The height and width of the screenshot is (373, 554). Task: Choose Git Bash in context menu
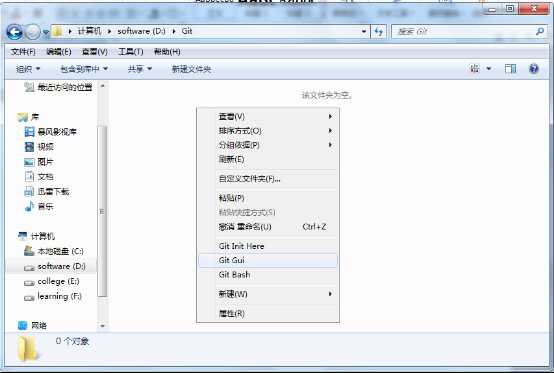tap(268, 274)
